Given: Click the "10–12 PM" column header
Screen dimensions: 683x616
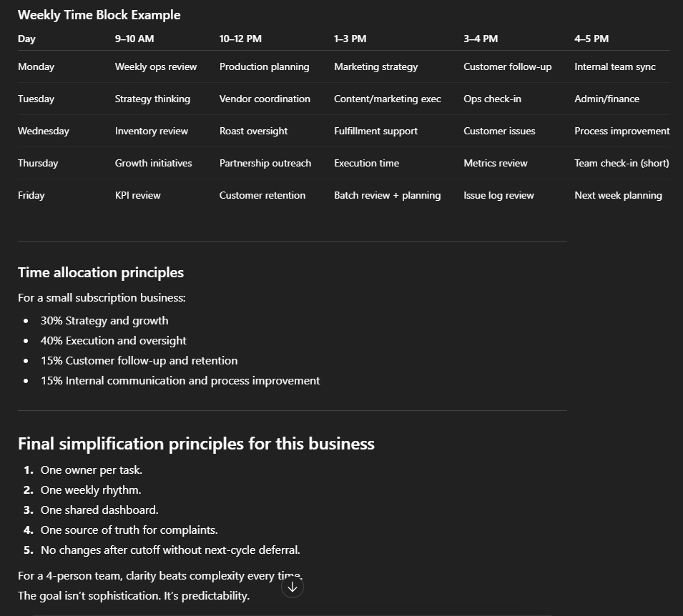Looking at the screenshot, I should pyautogui.click(x=240, y=39).
